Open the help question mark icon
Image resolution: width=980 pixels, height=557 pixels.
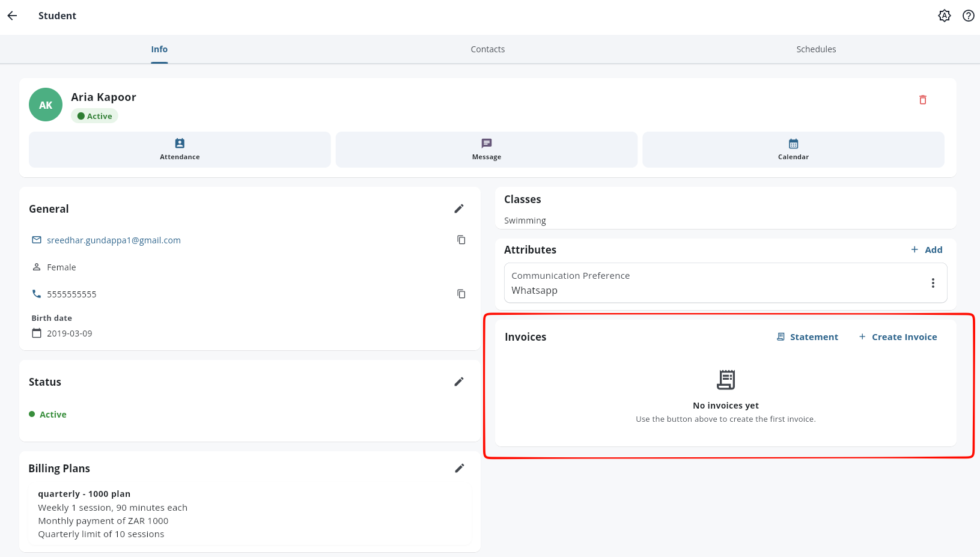point(969,16)
